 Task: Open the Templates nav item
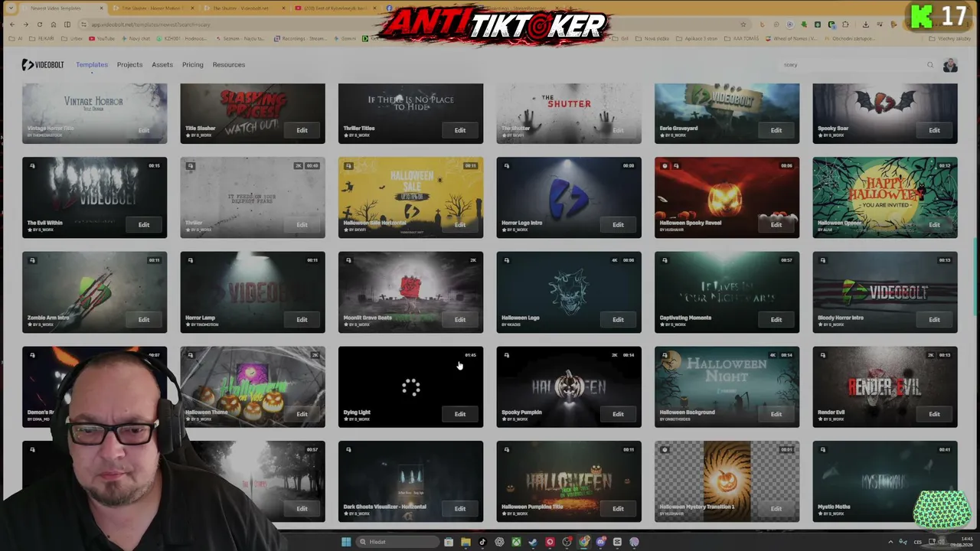tap(92, 65)
